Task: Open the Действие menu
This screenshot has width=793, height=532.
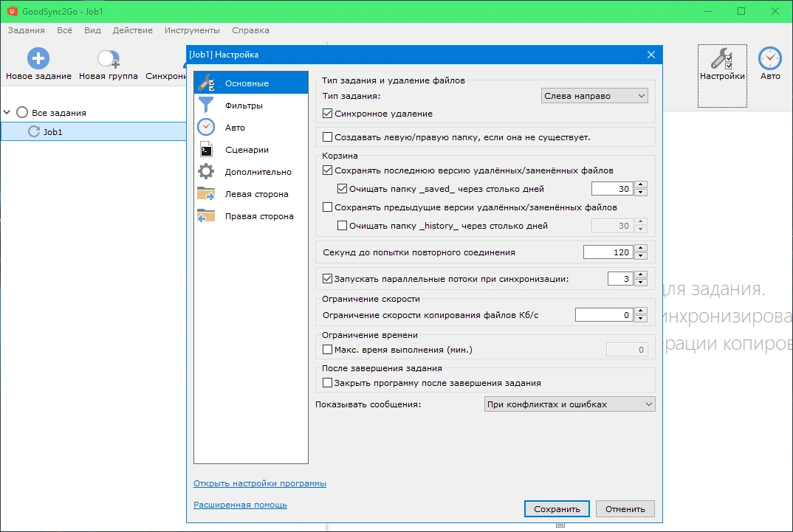Action: point(132,30)
